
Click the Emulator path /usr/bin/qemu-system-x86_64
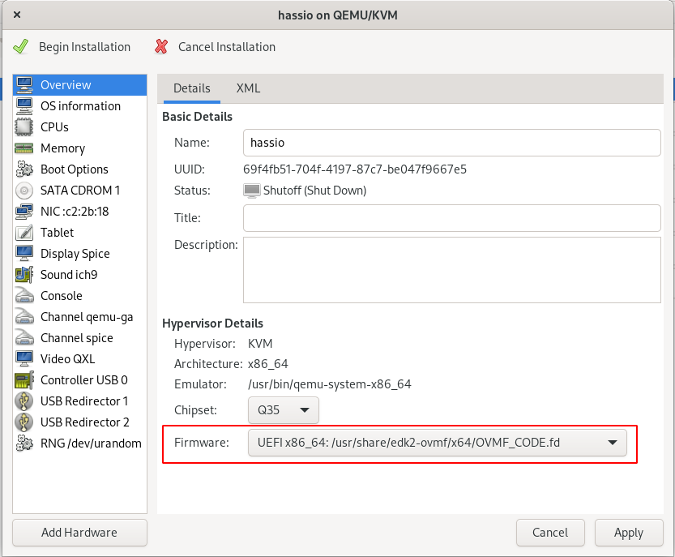(330, 384)
